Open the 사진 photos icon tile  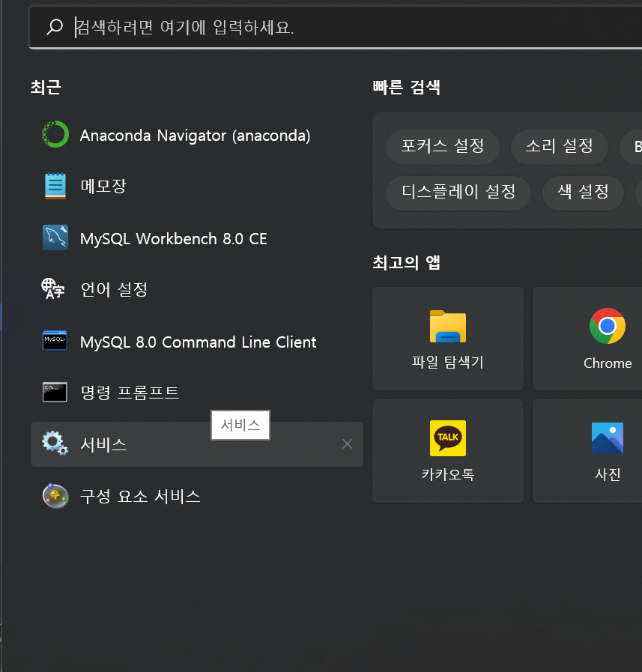point(608,438)
